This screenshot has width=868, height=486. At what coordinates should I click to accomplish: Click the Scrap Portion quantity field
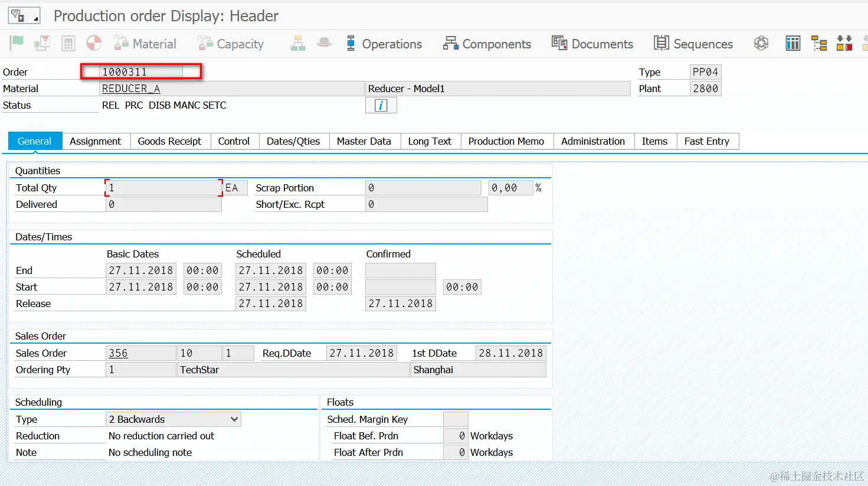tap(423, 188)
